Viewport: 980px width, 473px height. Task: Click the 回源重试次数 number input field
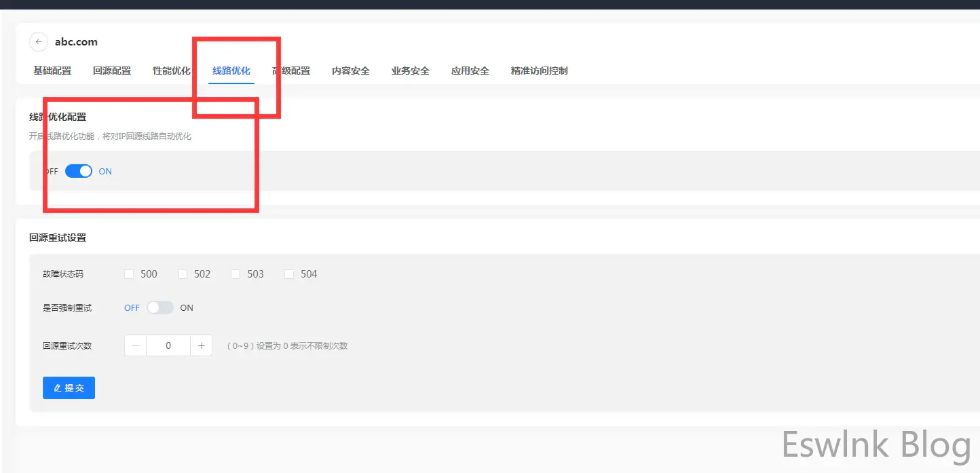point(168,346)
